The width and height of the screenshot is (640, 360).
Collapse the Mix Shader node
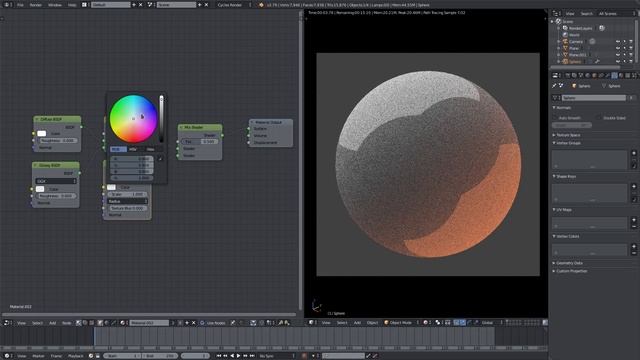(181, 127)
